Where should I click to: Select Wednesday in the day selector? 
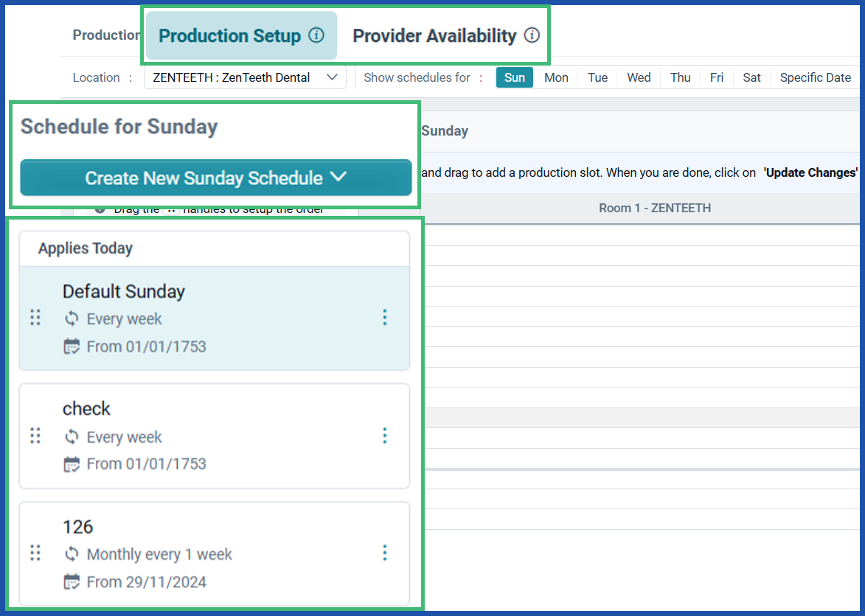(638, 77)
